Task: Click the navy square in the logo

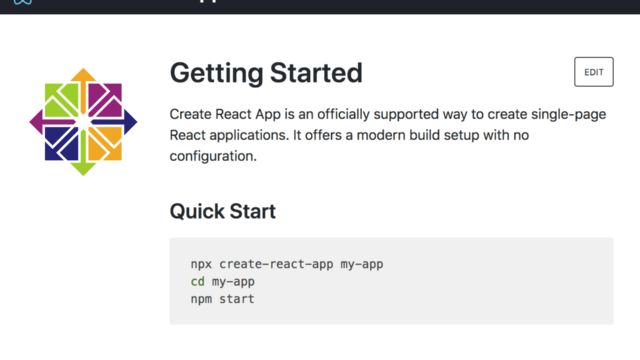Action: (61, 143)
